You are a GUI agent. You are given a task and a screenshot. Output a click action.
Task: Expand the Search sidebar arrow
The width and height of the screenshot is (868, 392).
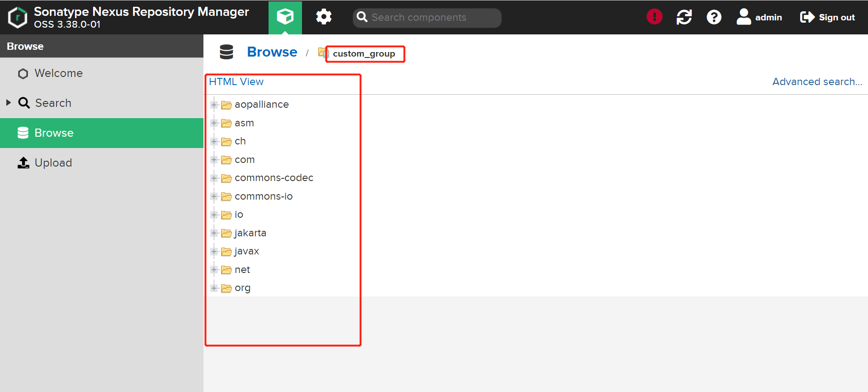coord(8,103)
